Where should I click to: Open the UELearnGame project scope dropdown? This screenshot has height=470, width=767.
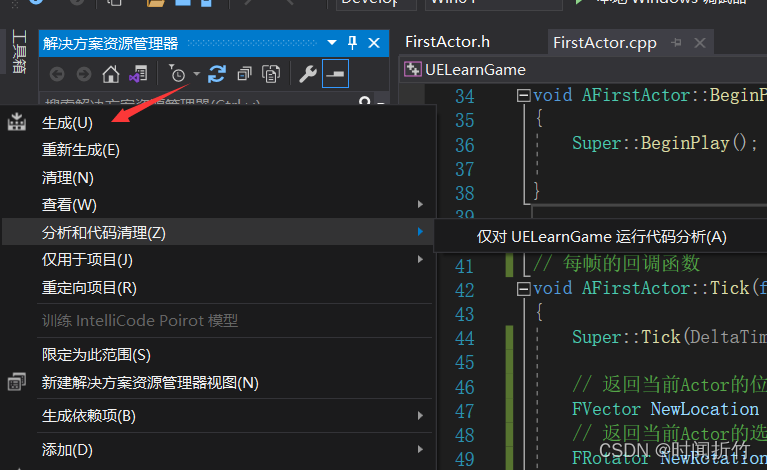coord(475,70)
